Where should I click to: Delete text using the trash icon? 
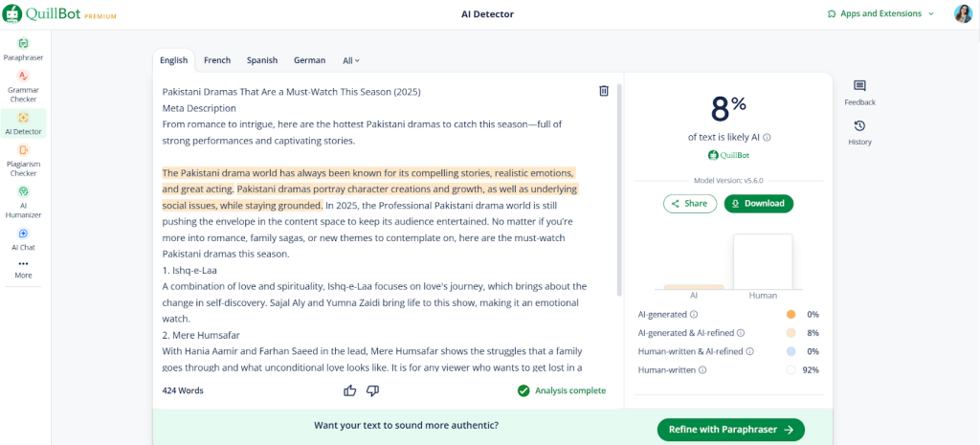(604, 91)
